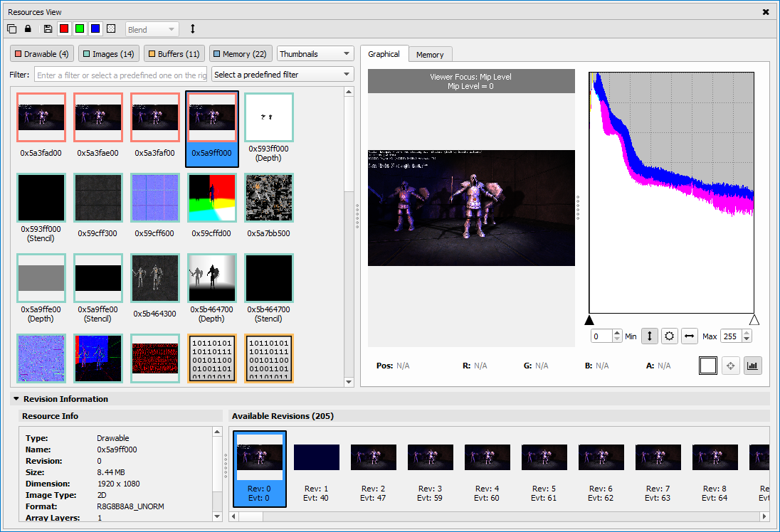This screenshot has width=780, height=532.
Task: Click the vertical flip arrow in the toolbar
Action: [x=193, y=29]
